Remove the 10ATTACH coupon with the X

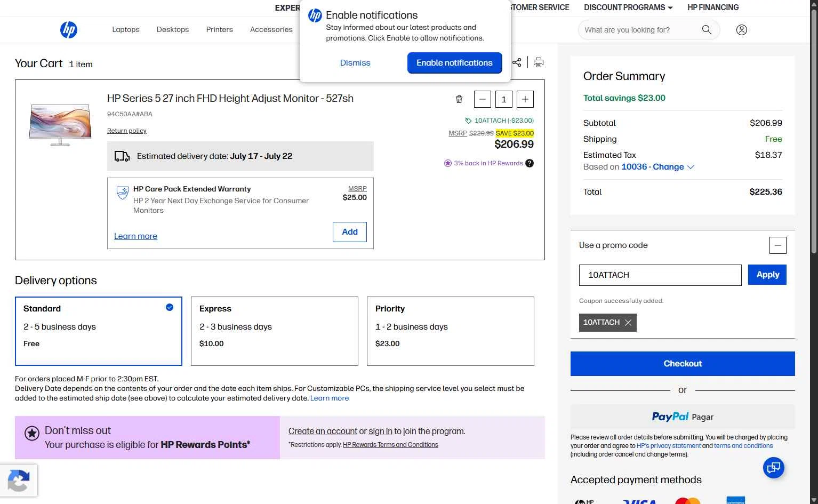click(628, 323)
